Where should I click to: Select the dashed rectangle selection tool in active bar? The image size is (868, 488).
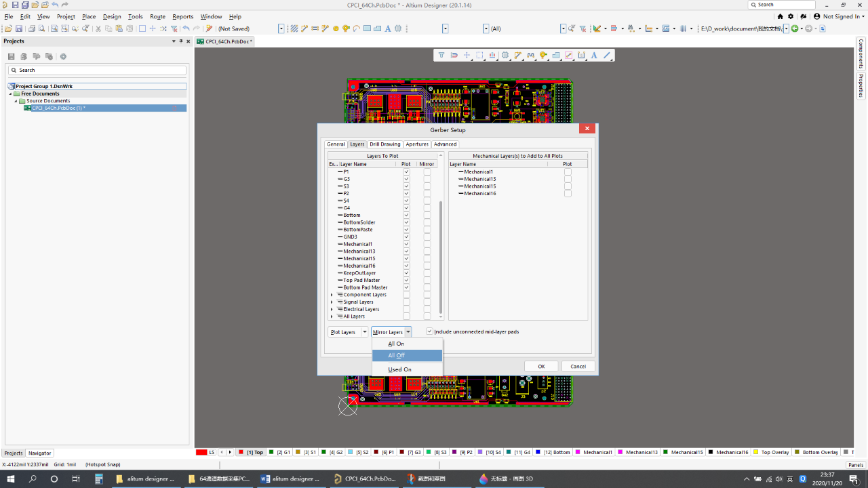click(479, 56)
